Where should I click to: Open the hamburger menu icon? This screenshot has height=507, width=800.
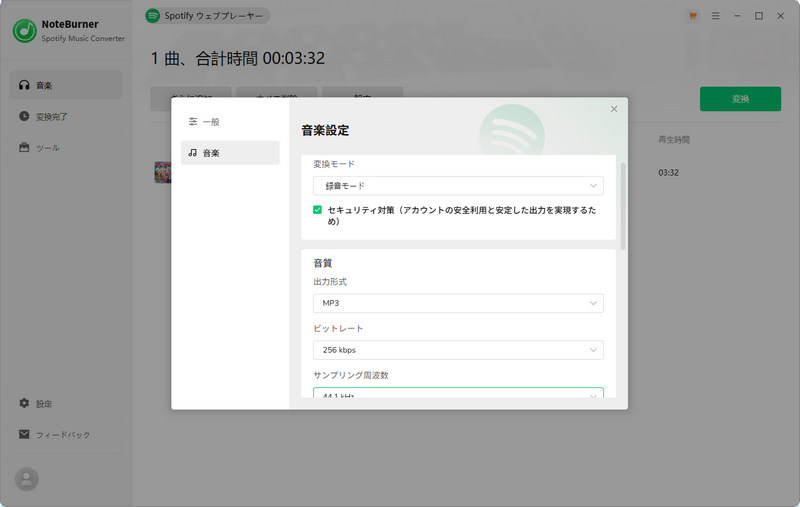pyautogui.click(x=715, y=16)
